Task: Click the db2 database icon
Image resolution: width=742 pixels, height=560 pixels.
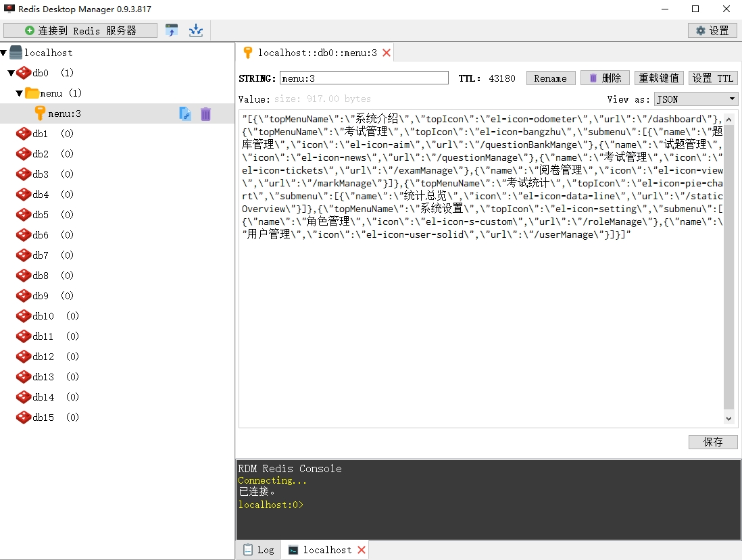Action: click(x=24, y=154)
